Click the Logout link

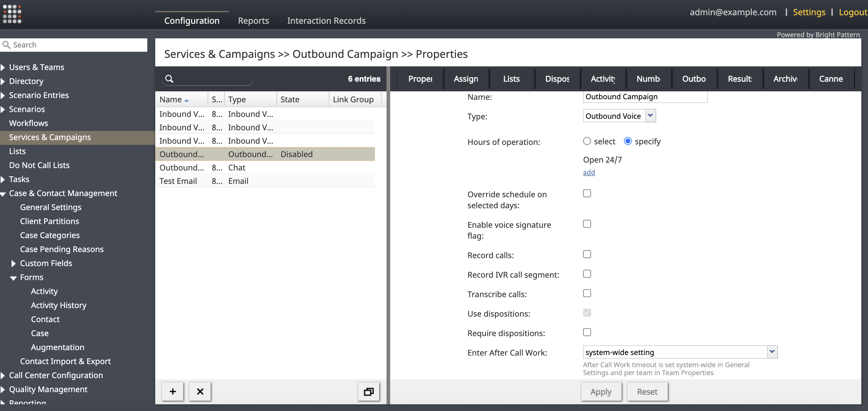(853, 12)
